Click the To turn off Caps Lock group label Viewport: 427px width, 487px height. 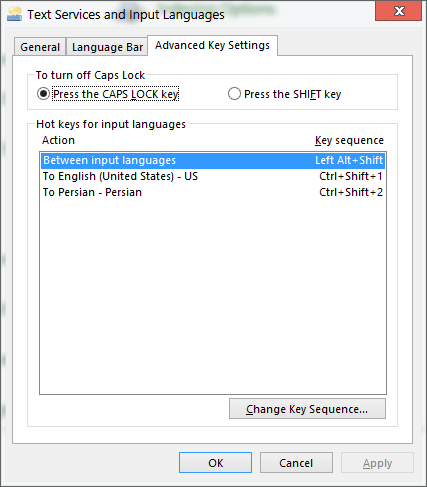click(90, 75)
